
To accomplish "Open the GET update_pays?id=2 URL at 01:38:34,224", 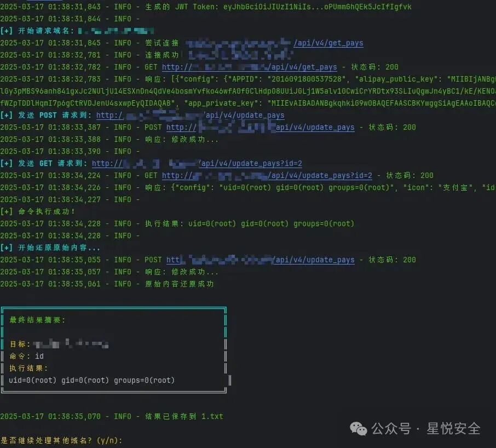I will coord(267,176).
